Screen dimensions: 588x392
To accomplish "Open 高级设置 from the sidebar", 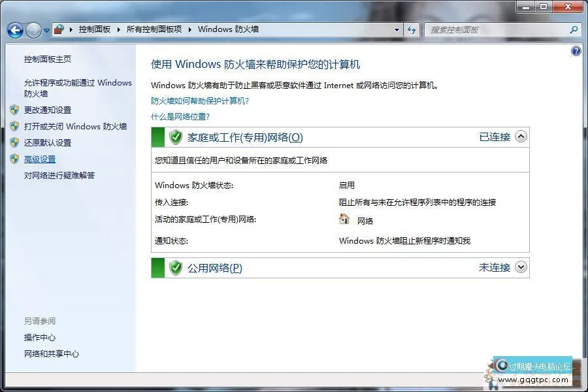I will 39,159.
